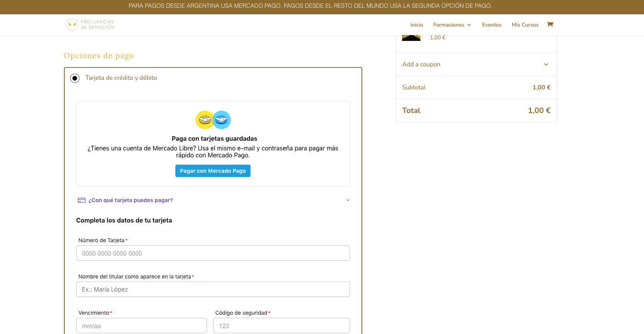Select Tarjeta de crédito y débito option

[x=75, y=78]
